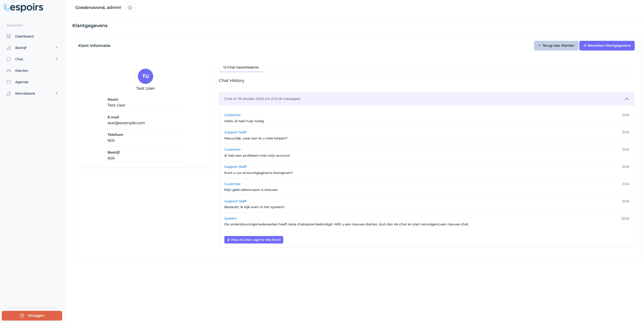Select the Chat Geschiedenis tab
This screenshot has height=323, width=644.
point(241,67)
